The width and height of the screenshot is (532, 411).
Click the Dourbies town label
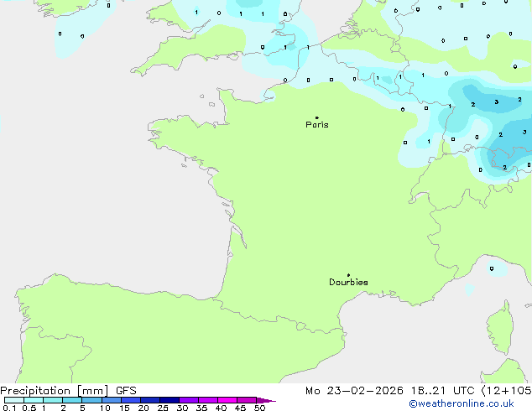[348, 282]
